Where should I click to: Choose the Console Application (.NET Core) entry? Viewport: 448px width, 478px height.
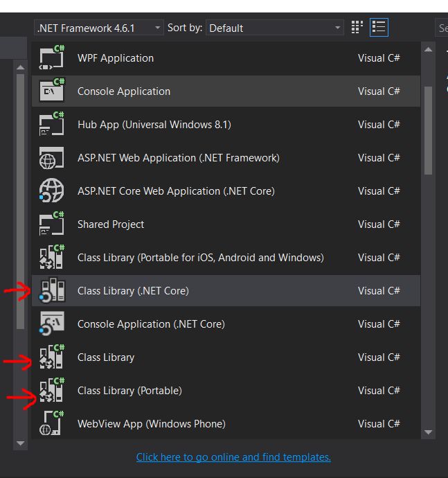[x=151, y=324]
